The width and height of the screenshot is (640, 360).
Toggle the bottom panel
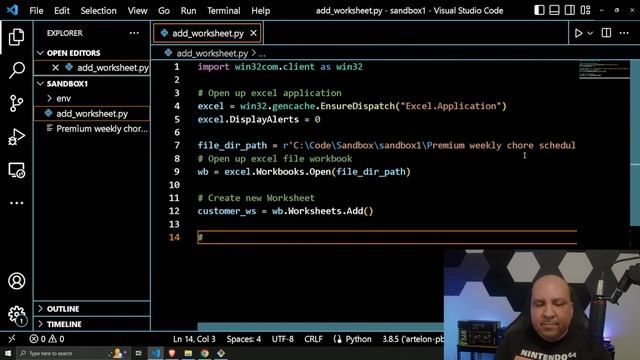click(x=554, y=10)
